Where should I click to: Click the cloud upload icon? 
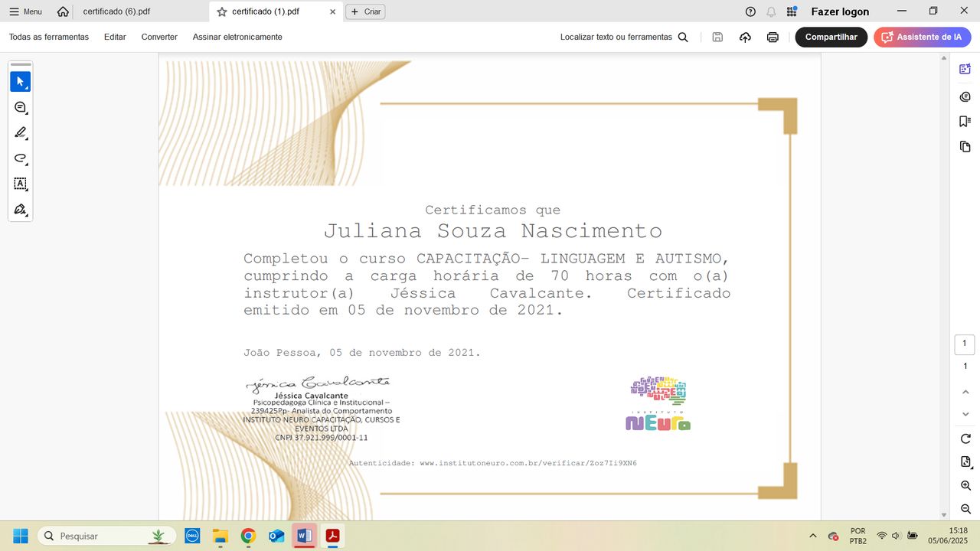click(745, 37)
